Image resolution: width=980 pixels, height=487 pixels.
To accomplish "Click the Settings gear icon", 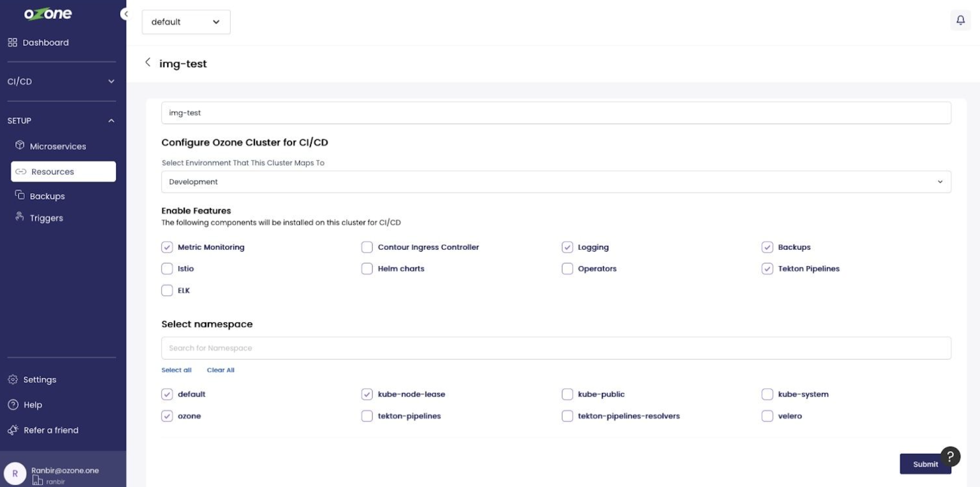I will (x=13, y=379).
